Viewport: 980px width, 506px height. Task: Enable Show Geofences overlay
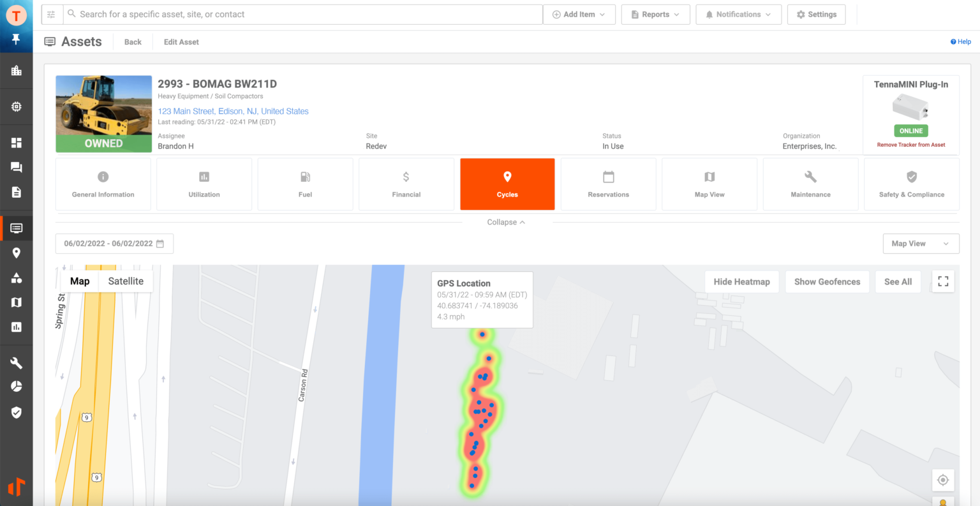coord(827,281)
